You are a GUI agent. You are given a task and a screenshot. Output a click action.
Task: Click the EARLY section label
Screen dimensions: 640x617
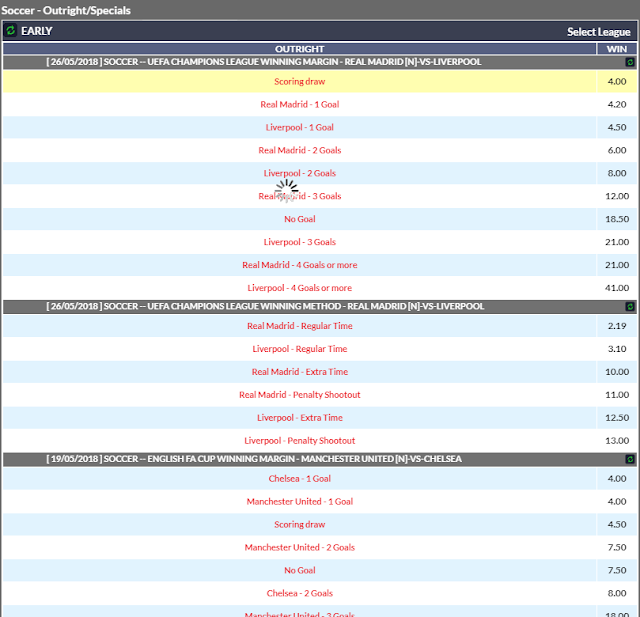point(37,31)
